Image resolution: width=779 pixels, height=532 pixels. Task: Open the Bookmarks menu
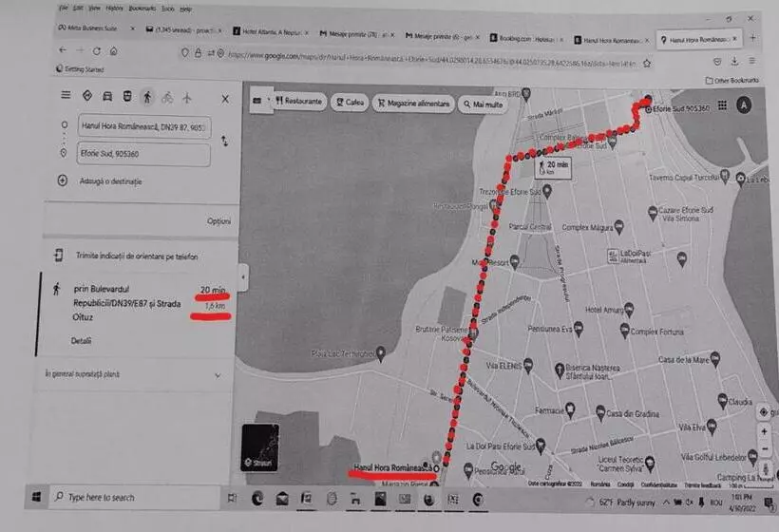coord(142,9)
